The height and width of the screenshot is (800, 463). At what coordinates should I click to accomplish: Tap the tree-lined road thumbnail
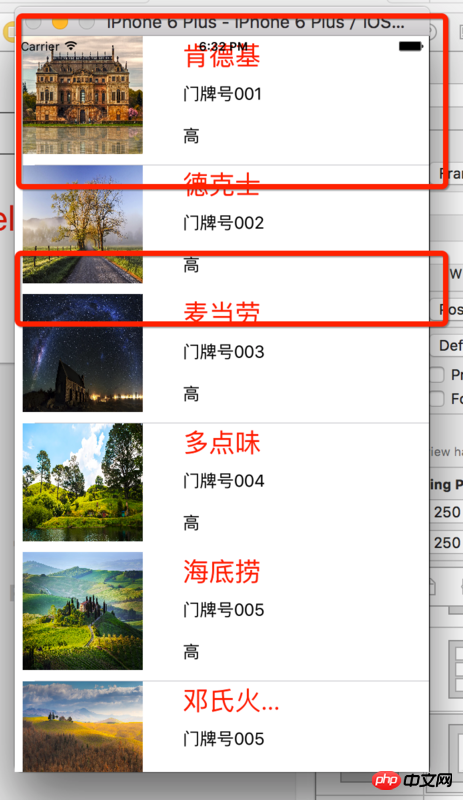click(x=83, y=224)
